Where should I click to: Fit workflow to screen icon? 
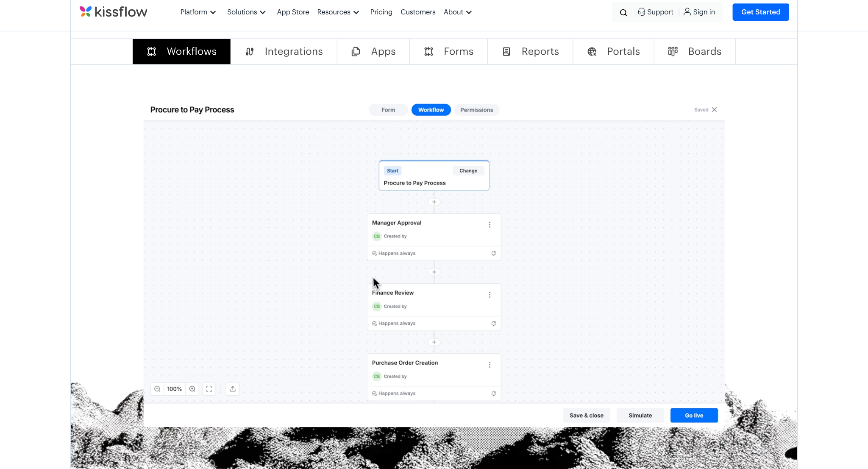point(209,389)
